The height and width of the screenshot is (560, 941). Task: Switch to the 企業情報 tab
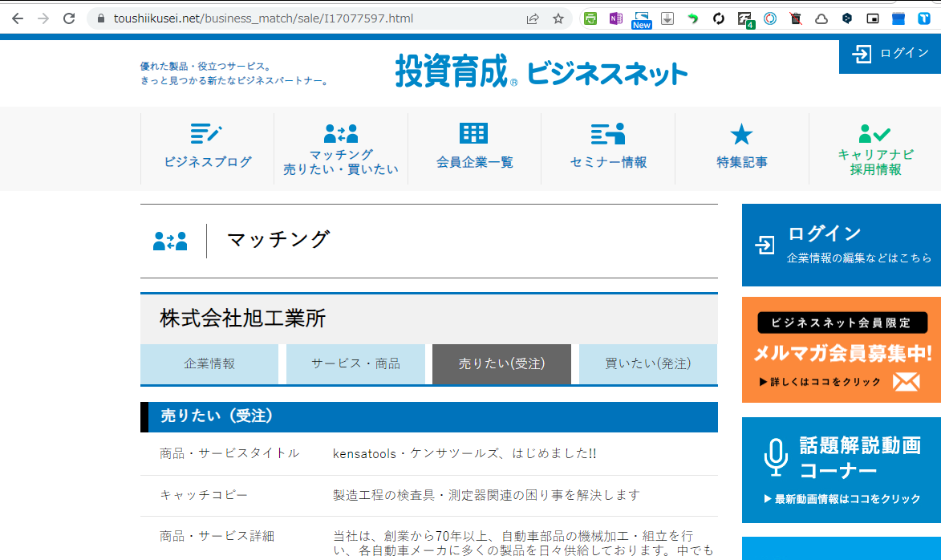click(209, 363)
